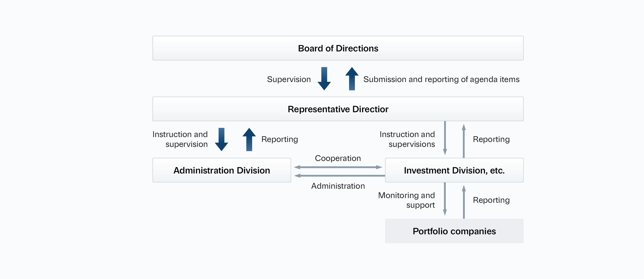Click the dark down arrow beside Supervision
The width and height of the screenshot is (644, 279).
tap(324, 78)
